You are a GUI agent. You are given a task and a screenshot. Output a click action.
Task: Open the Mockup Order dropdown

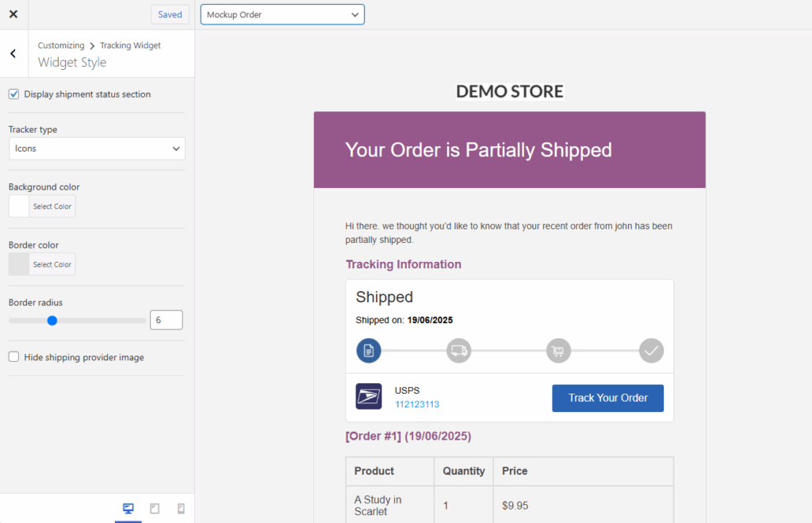click(282, 13)
